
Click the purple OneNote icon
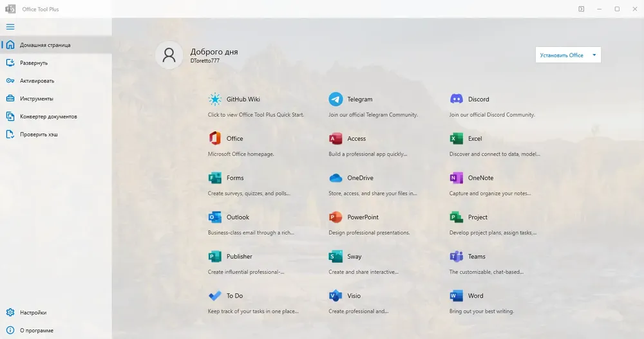click(457, 178)
